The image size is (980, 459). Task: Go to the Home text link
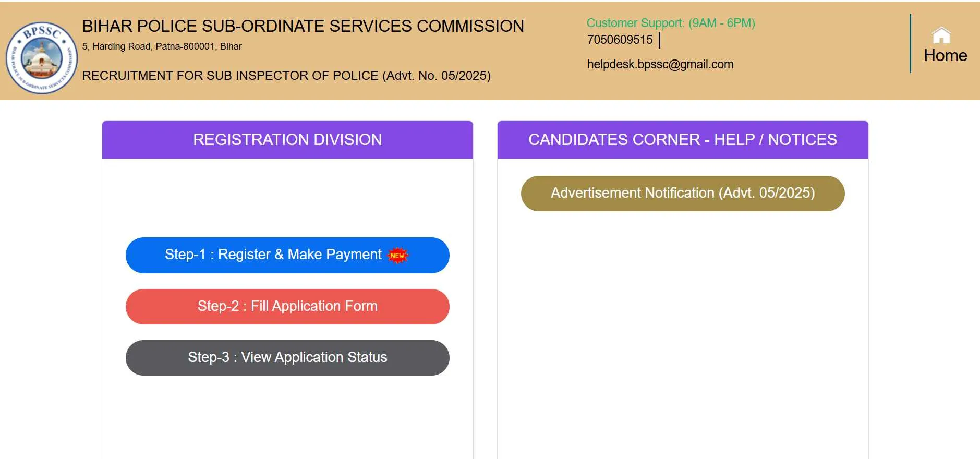(945, 56)
